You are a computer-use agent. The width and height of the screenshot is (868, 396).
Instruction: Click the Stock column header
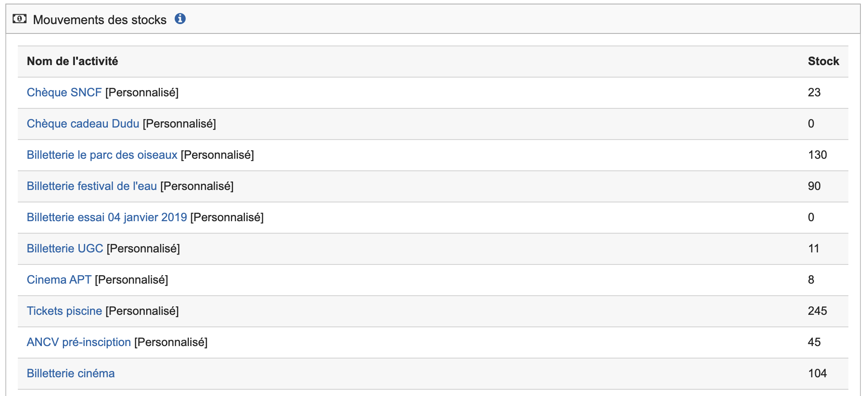tap(823, 61)
